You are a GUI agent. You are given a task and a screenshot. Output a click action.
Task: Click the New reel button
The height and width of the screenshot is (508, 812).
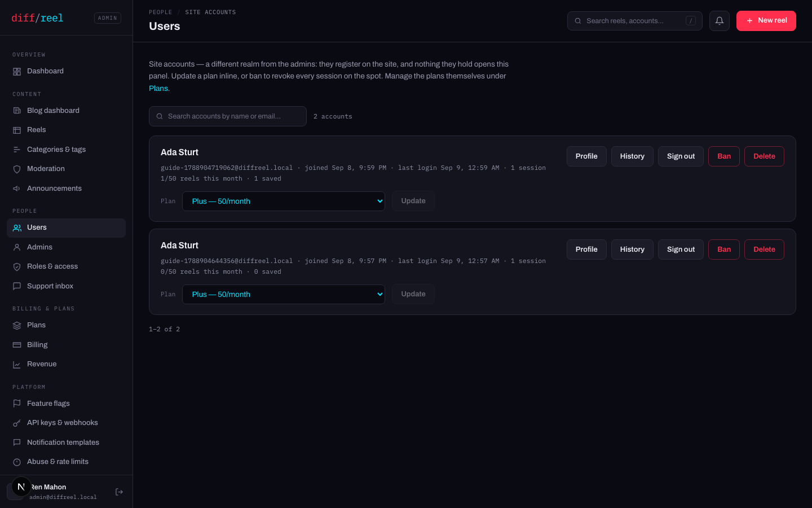pyautogui.click(x=766, y=21)
